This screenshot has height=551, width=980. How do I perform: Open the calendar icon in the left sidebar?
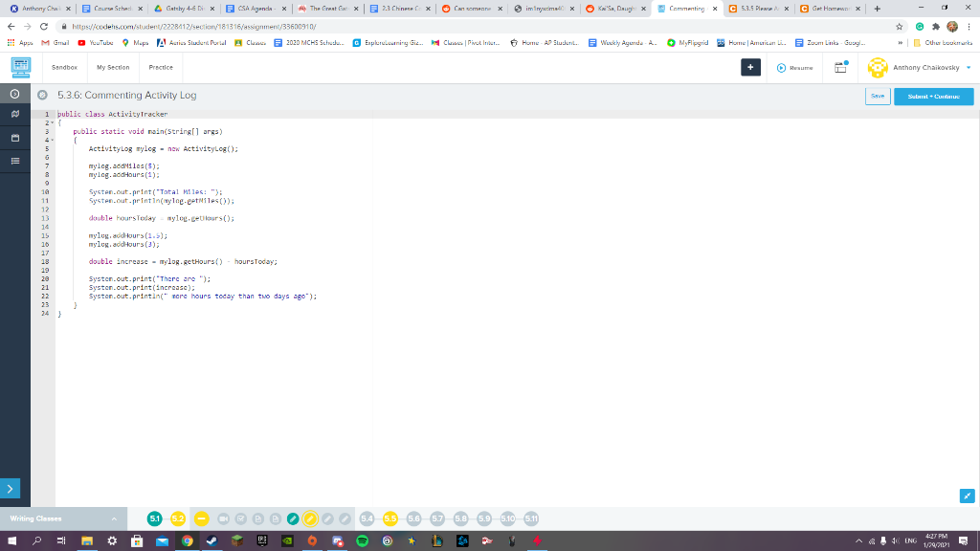click(x=14, y=137)
